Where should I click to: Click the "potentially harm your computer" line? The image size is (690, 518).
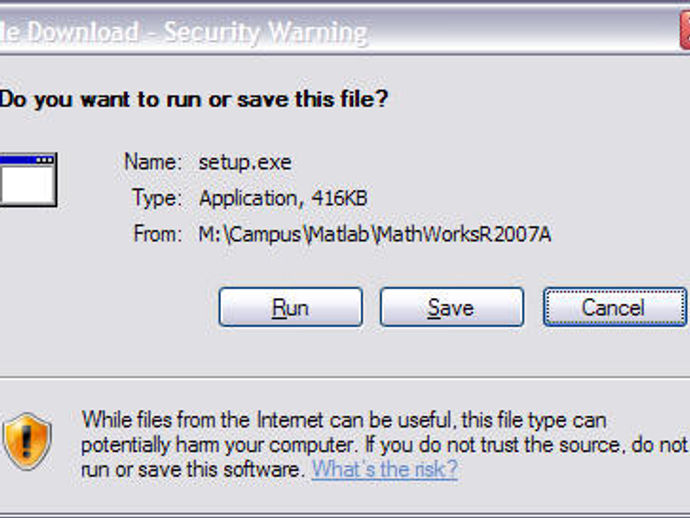click(x=218, y=445)
